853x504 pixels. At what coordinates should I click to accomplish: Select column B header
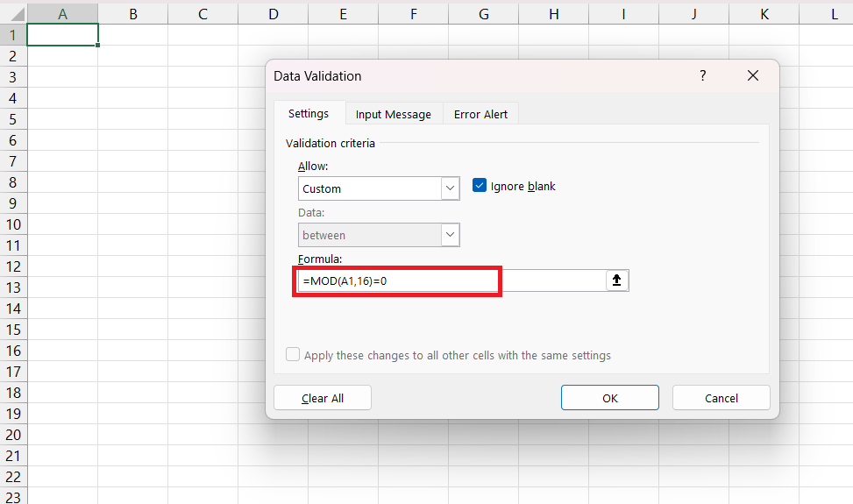[132, 14]
